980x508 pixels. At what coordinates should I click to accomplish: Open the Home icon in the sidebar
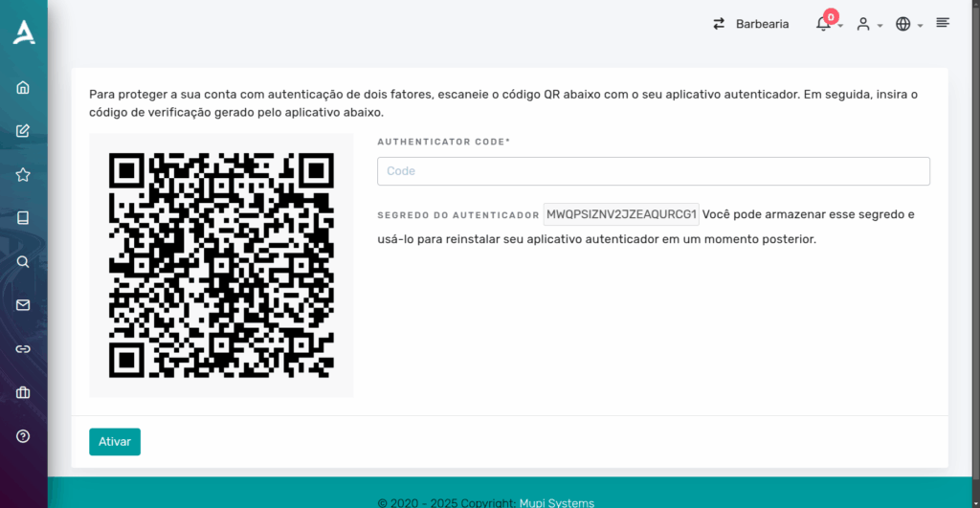pos(23,87)
